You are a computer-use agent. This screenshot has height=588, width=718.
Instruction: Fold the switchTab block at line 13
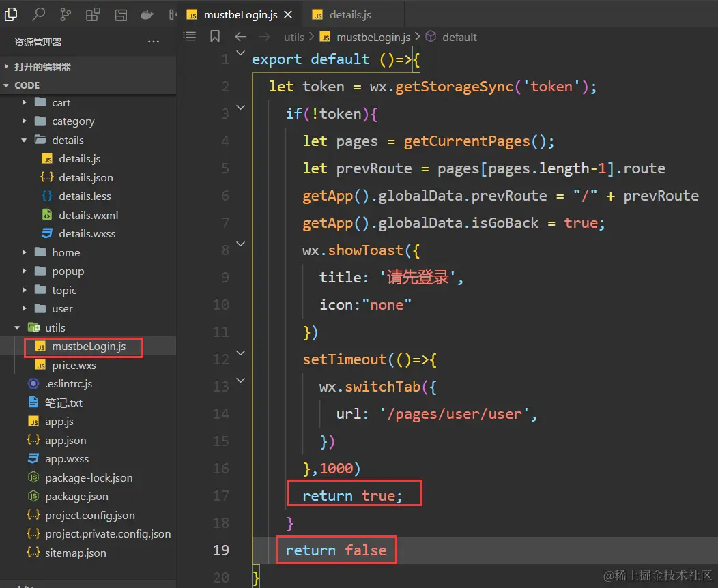pyautogui.click(x=240, y=380)
